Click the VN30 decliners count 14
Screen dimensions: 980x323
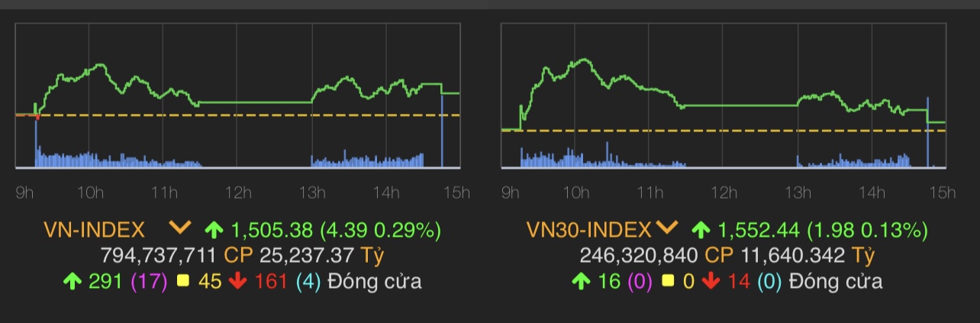click(737, 281)
